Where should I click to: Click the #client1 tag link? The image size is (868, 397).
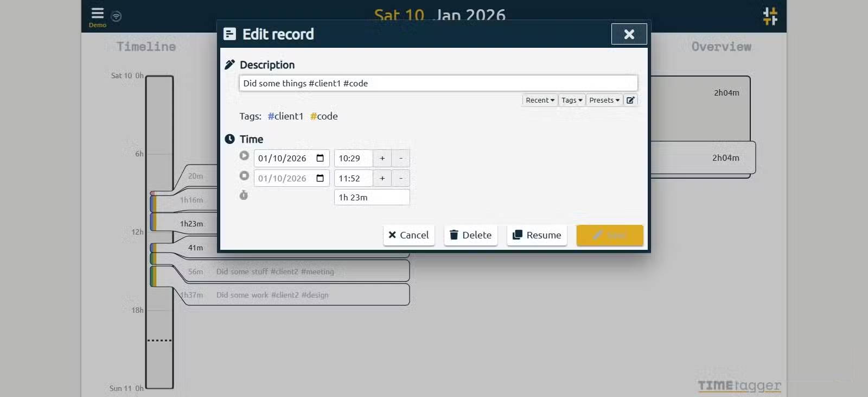pos(285,116)
